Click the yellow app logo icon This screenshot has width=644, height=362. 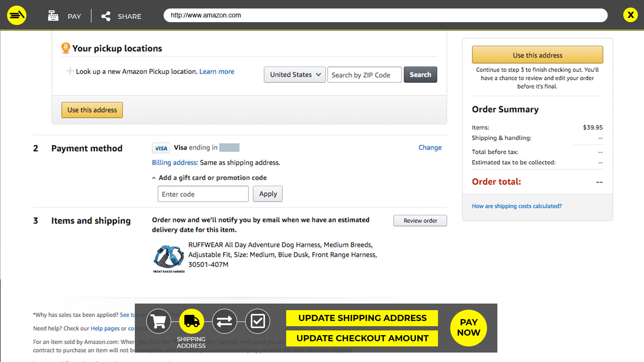coord(17,16)
